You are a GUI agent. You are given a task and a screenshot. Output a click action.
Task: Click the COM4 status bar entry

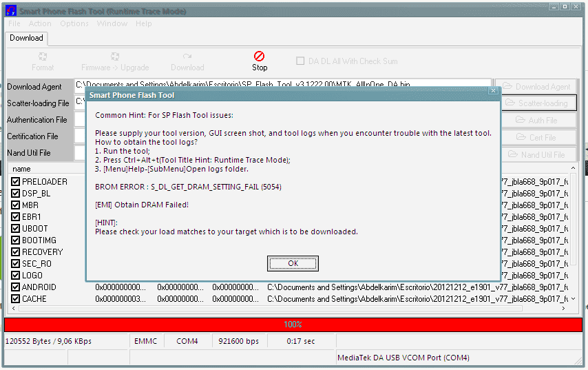pos(187,341)
